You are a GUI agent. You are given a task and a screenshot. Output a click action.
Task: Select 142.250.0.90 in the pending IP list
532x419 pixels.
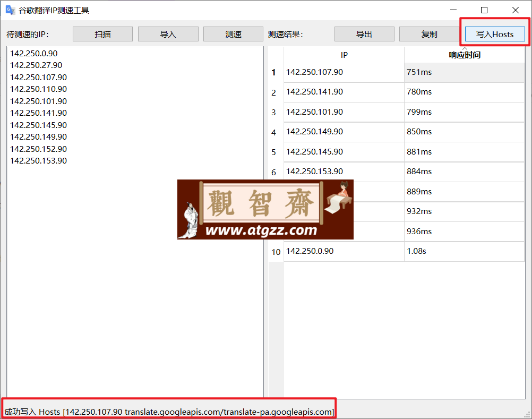tap(33, 53)
